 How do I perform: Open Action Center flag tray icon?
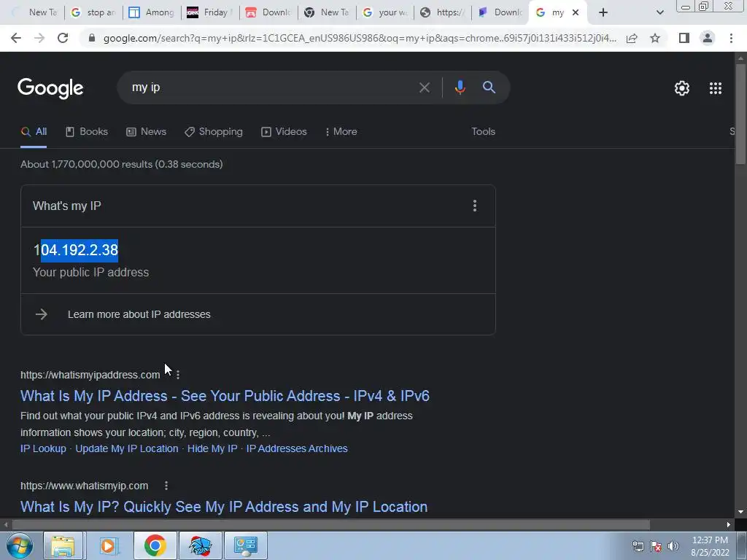coord(656,546)
